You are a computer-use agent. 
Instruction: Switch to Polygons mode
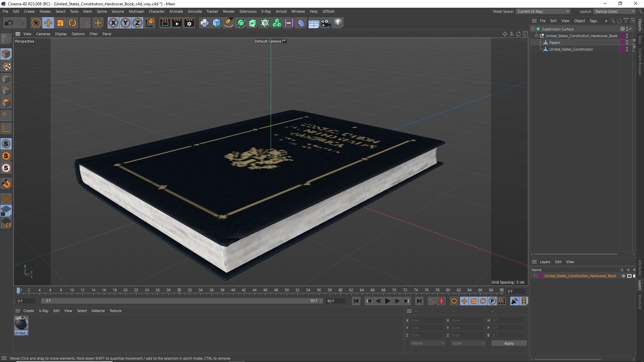[6, 103]
